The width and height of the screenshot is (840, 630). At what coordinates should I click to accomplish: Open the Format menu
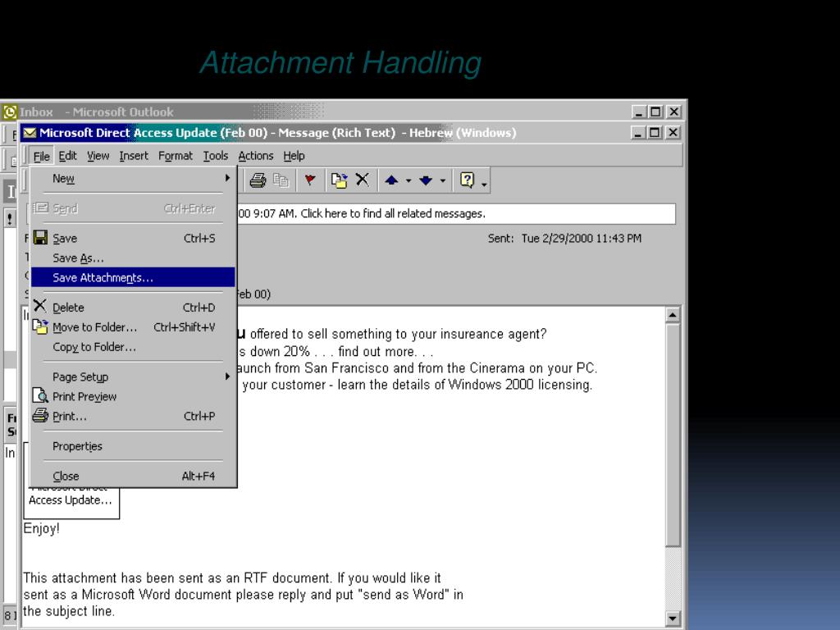(176, 156)
